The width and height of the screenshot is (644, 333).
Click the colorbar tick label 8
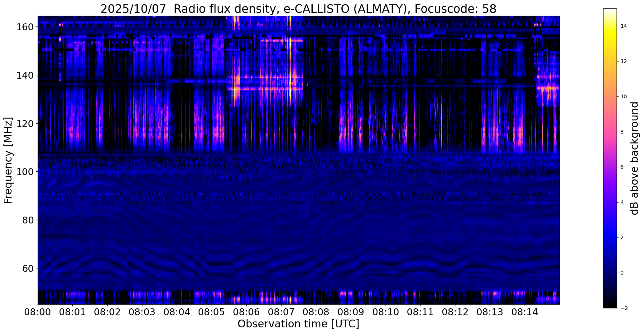[622, 132]
